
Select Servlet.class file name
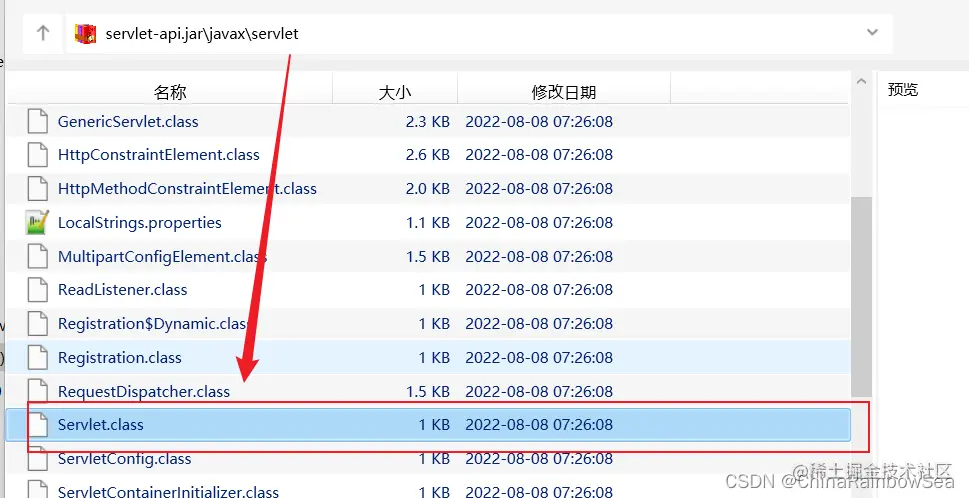(x=101, y=424)
